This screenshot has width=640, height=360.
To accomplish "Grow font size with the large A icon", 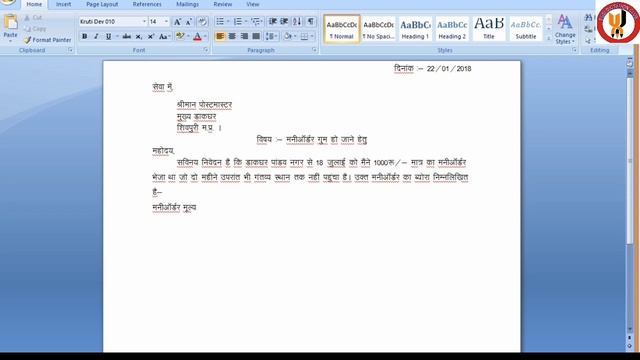I will 178,22.
